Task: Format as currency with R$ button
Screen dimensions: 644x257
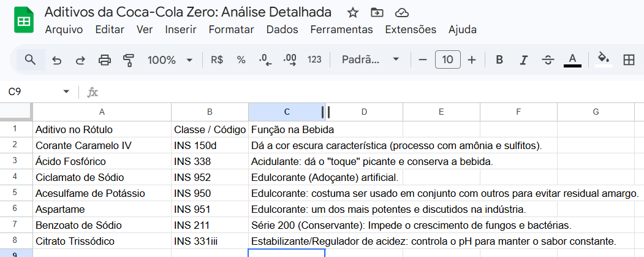Action: click(217, 59)
